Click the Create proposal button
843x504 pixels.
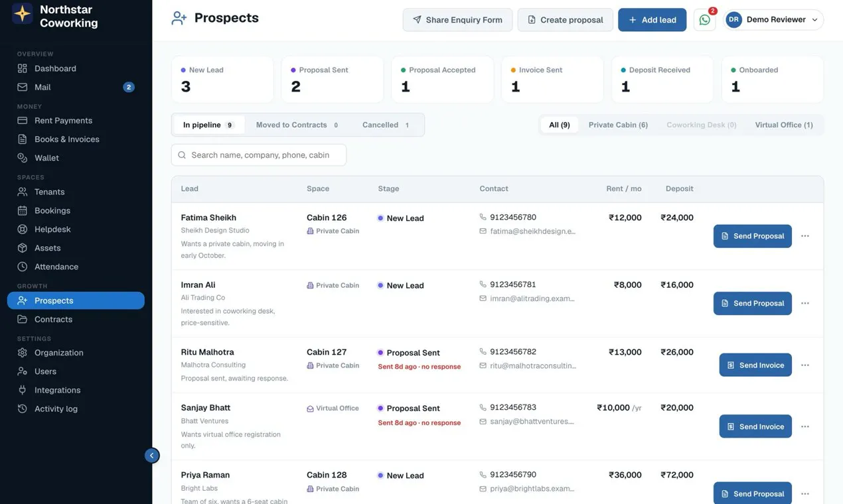[566, 20]
